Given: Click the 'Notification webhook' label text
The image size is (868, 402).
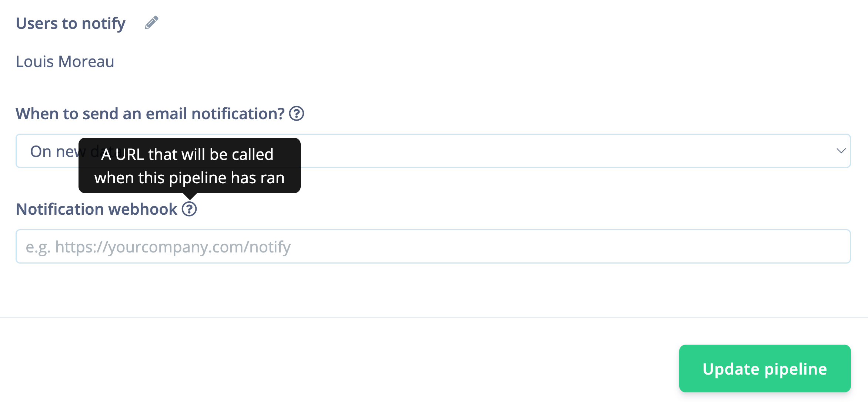Looking at the screenshot, I should coord(97,209).
